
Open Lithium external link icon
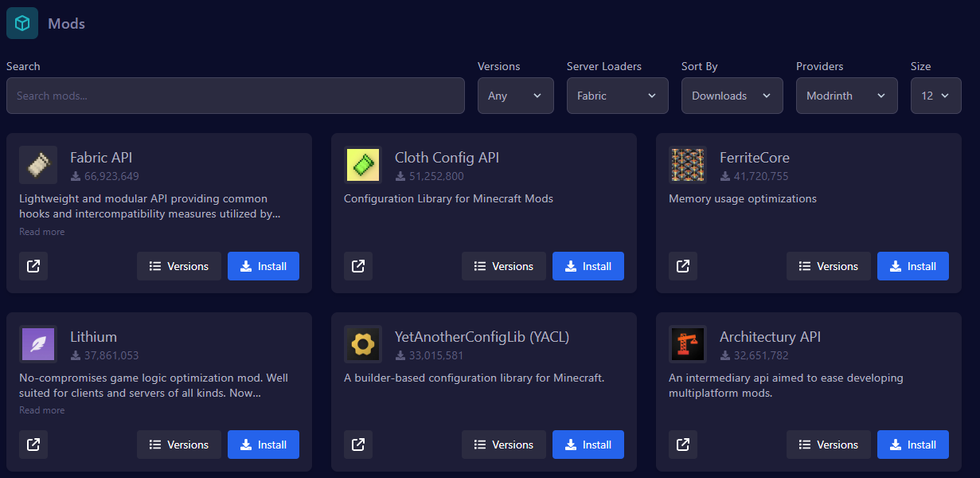coord(33,445)
